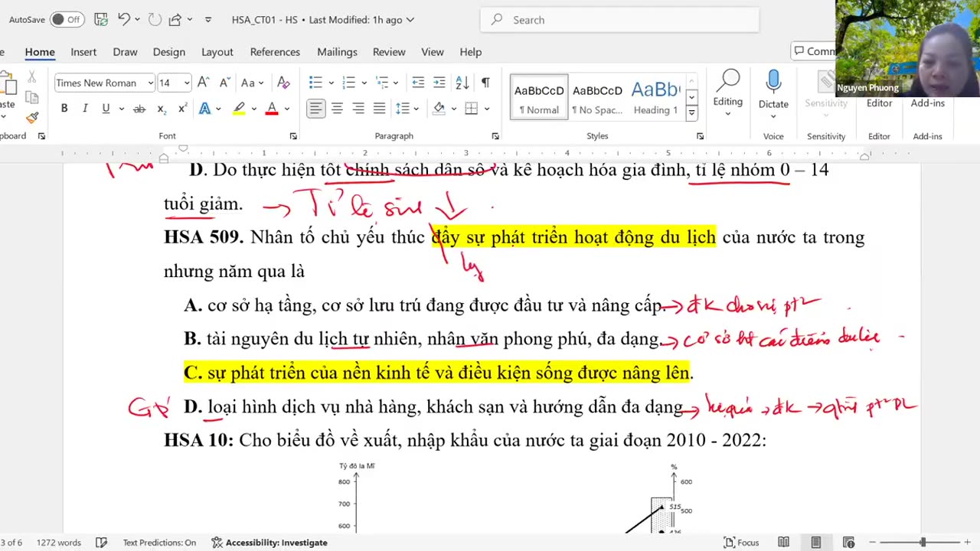Screen dimensions: 980x551
Task: Toggle superscript formatting
Action: (x=182, y=109)
